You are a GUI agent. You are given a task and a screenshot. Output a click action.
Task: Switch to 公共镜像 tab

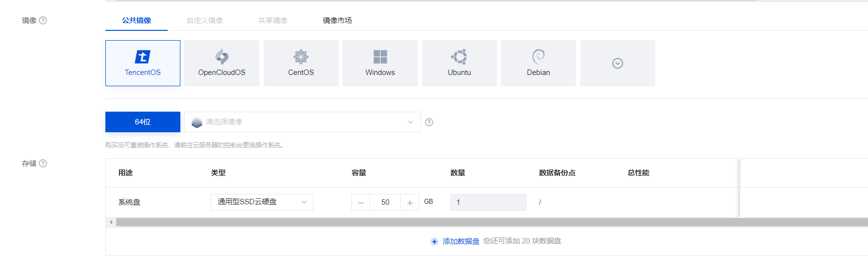(136, 21)
